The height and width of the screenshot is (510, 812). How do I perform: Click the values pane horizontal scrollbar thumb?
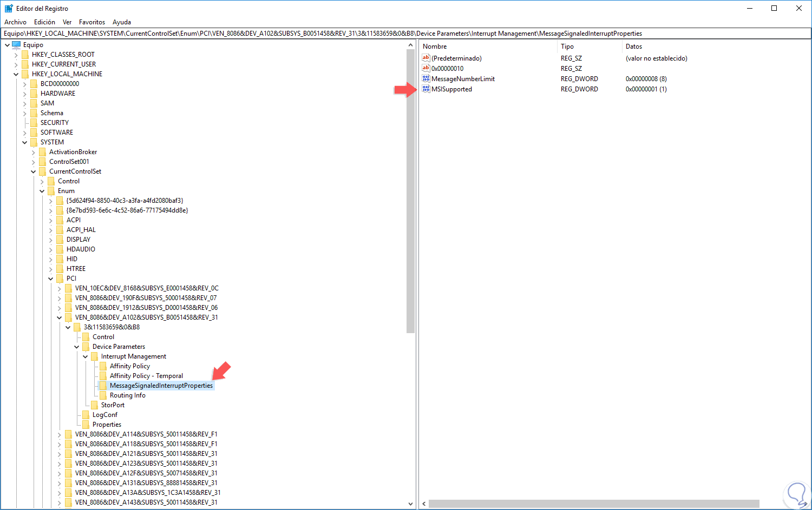(594, 504)
